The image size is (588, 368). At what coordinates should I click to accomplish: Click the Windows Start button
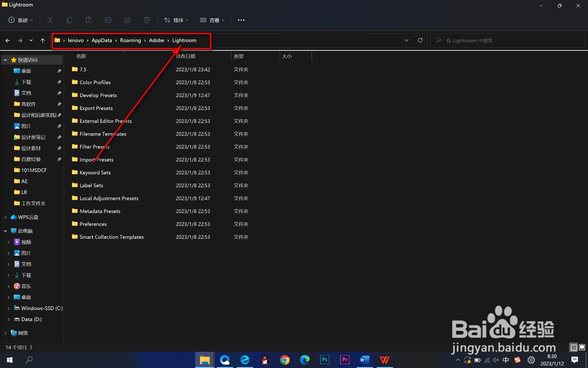click(10, 360)
